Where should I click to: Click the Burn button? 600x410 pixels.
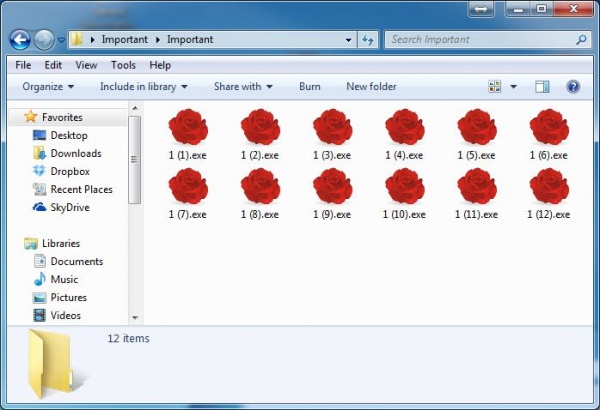coord(309,87)
